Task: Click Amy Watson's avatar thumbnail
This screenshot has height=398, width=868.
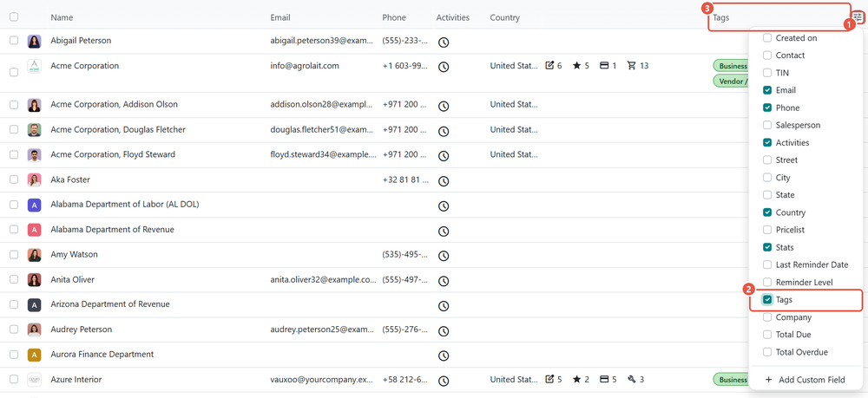Action: tap(35, 255)
